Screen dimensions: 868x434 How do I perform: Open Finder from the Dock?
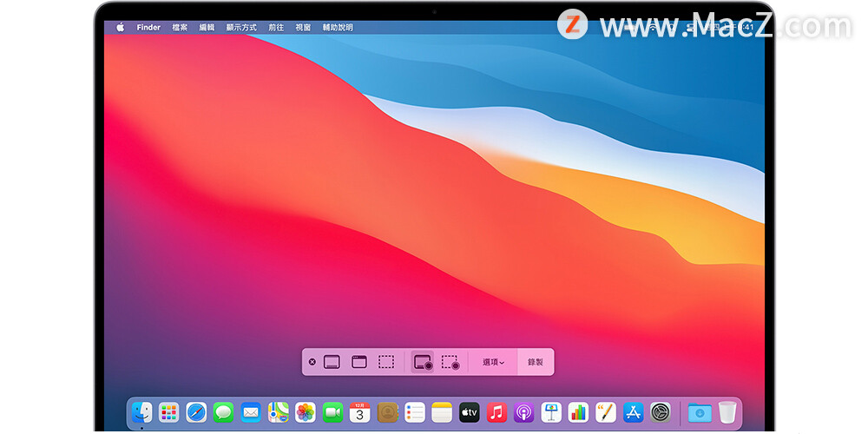pyautogui.click(x=141, y=412)
